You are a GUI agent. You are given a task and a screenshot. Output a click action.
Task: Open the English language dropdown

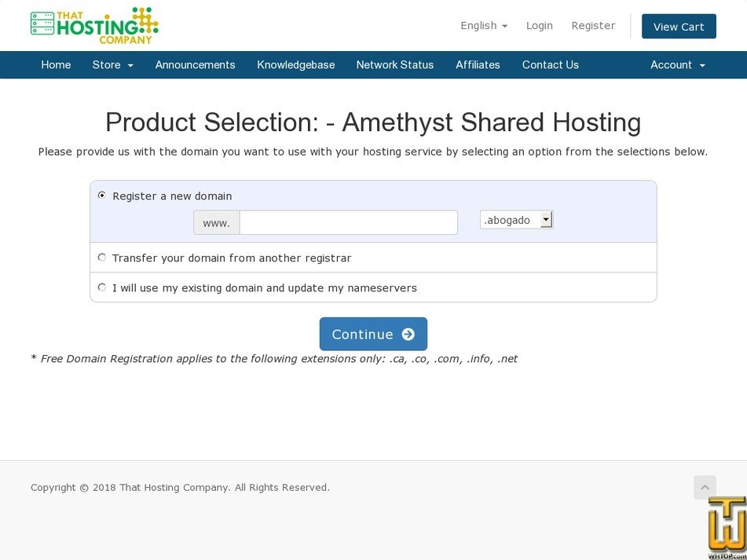point(482,25)
